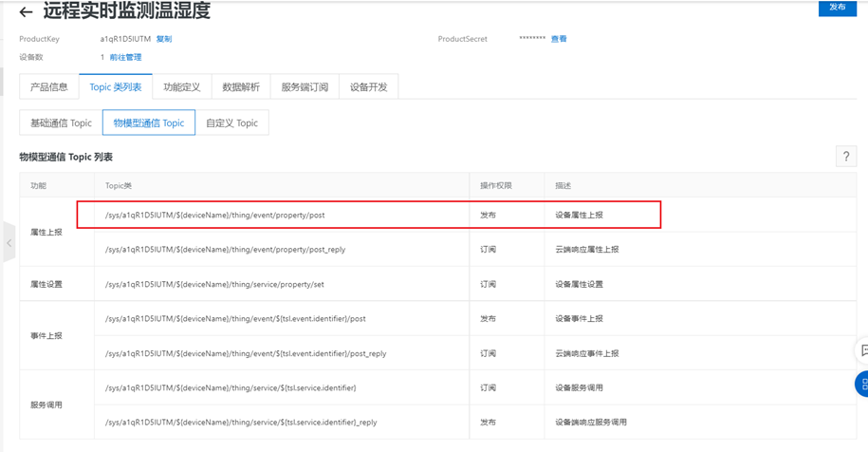This screenshot has height=452, width=868.
Task: Select the 基础通信 Topic sub-tab
Action: [x=61, y=123]
